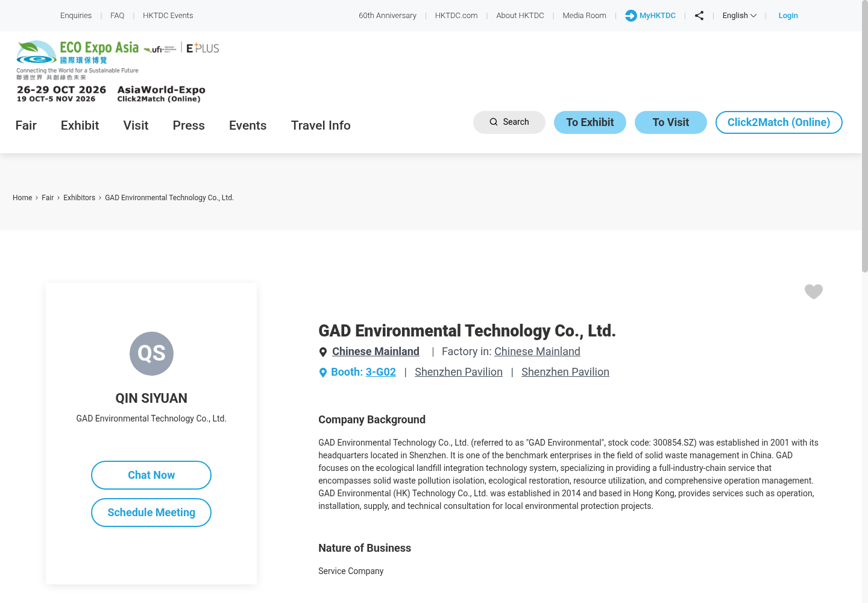Open HKTDC Events link
Viewport: 868px width, 603px height.
[168, 16]
